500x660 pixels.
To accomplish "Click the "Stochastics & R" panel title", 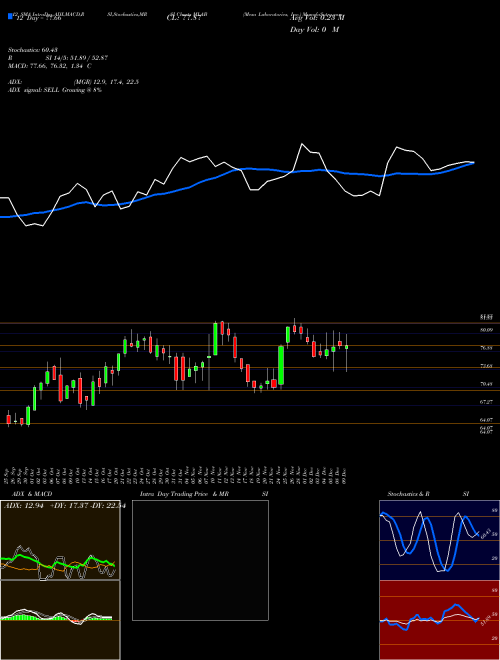I will 409,494.
